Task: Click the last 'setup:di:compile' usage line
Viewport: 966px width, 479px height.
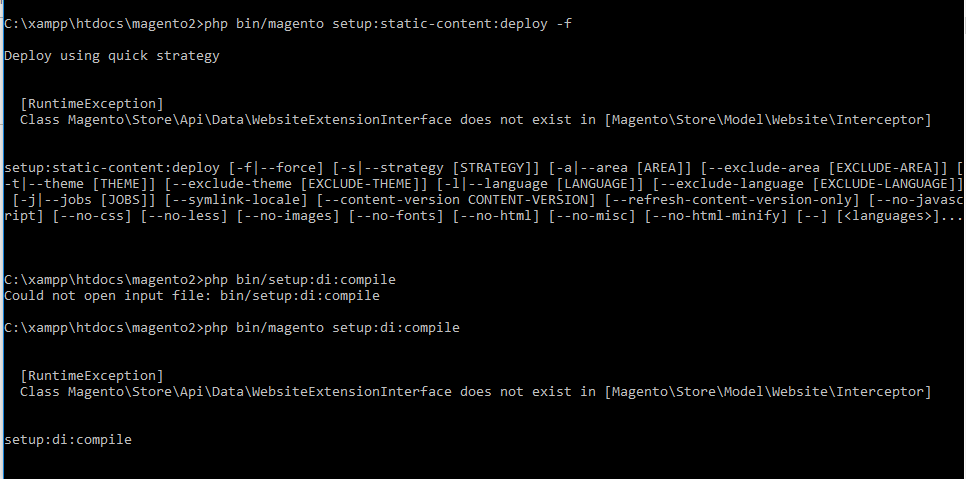Action: (x=68, y=439)
